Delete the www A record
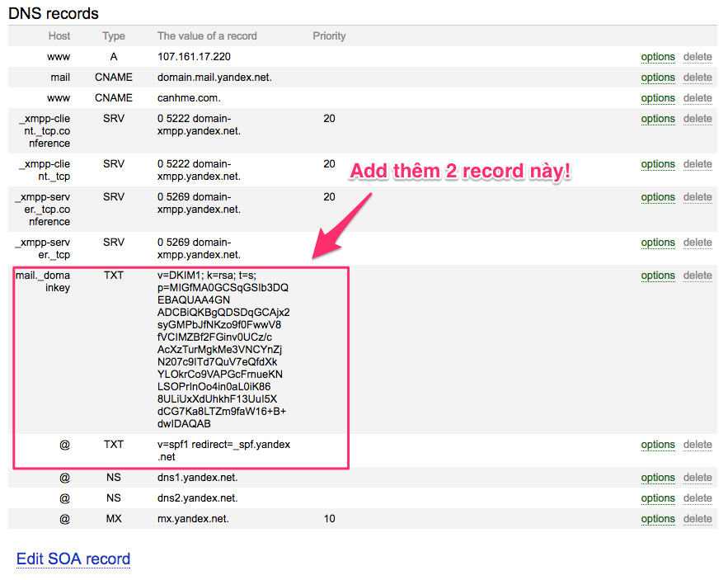This screenshot has height=580, width=728. tap(697, 57)
